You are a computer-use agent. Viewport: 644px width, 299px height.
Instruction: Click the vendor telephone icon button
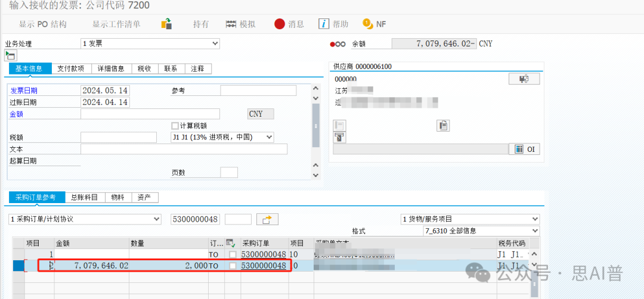click(x=339, y=126)
